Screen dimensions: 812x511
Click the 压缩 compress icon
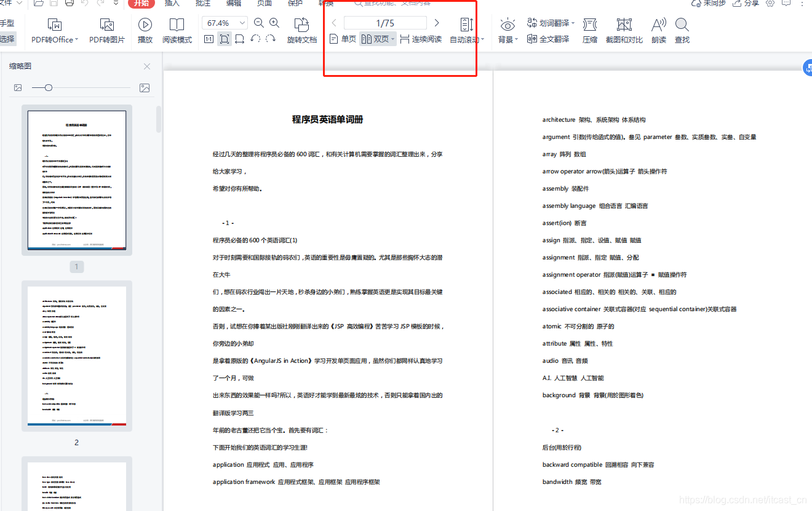(590, 25)
